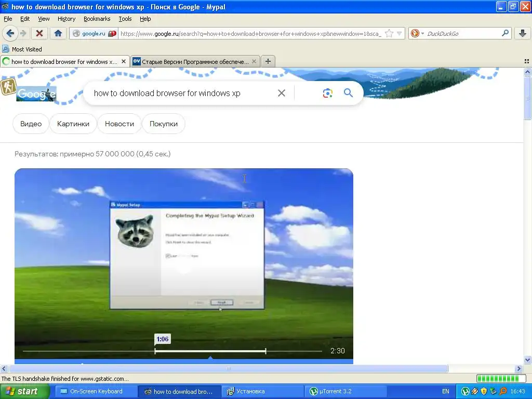Click the TLS handshake status bar message

click(x=65, y=379)
